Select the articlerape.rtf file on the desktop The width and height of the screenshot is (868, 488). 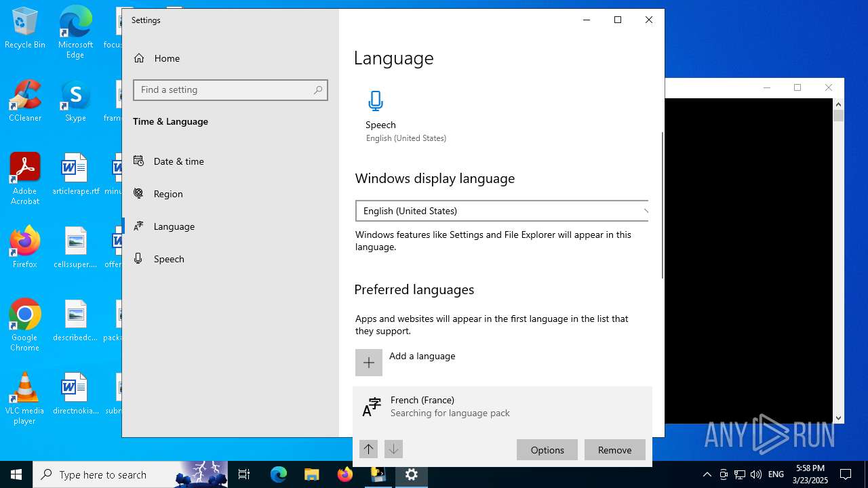coord(75,174)
